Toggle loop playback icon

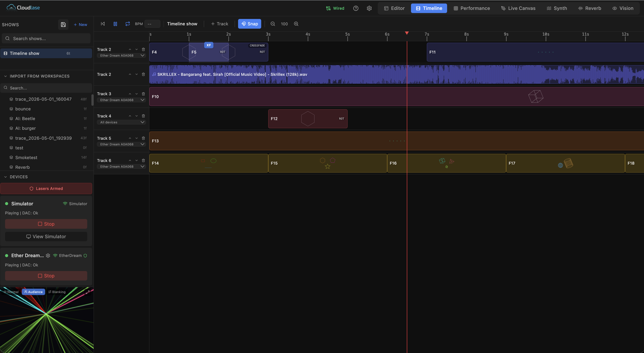(128, 24)
